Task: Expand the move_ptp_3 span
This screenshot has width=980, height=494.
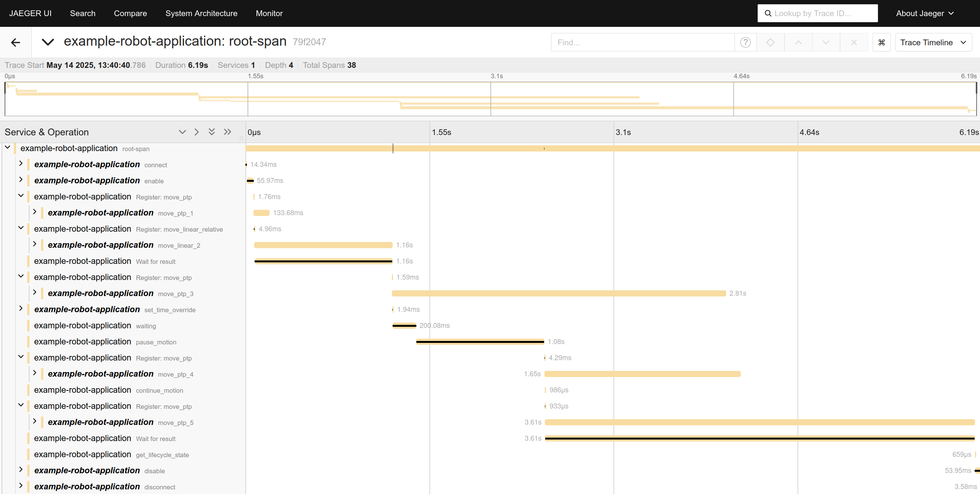Action: pyautogui.click(x=35, y=293)
